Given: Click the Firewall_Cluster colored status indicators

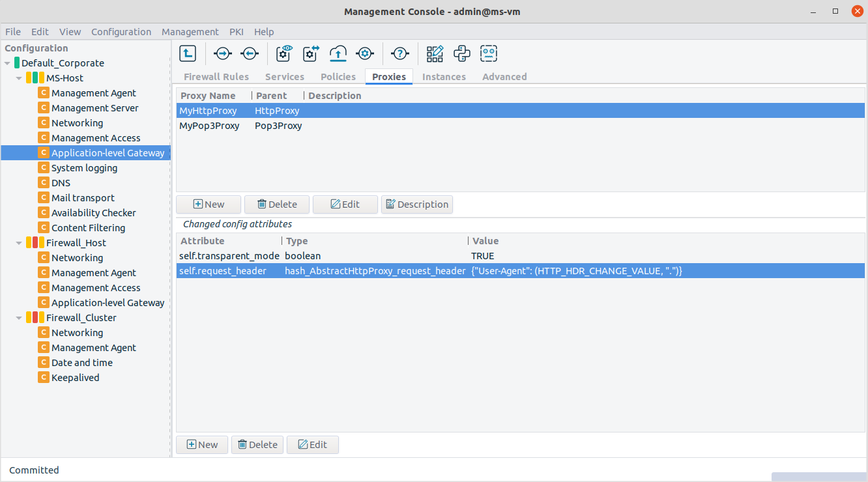Looking at the screenshot, I should point(35,318).
